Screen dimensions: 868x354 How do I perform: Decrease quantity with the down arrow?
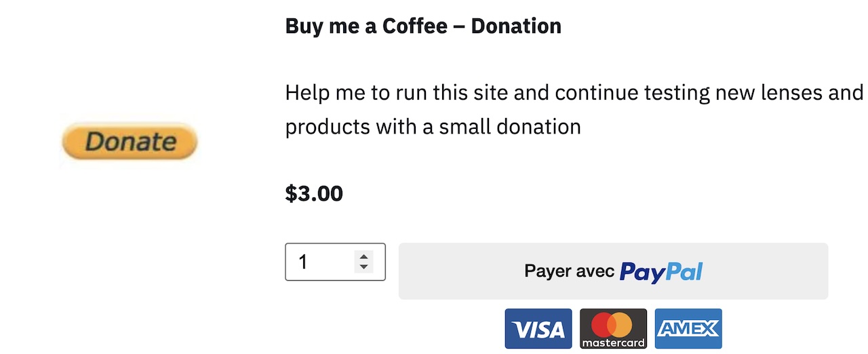[x=364, y=267]
